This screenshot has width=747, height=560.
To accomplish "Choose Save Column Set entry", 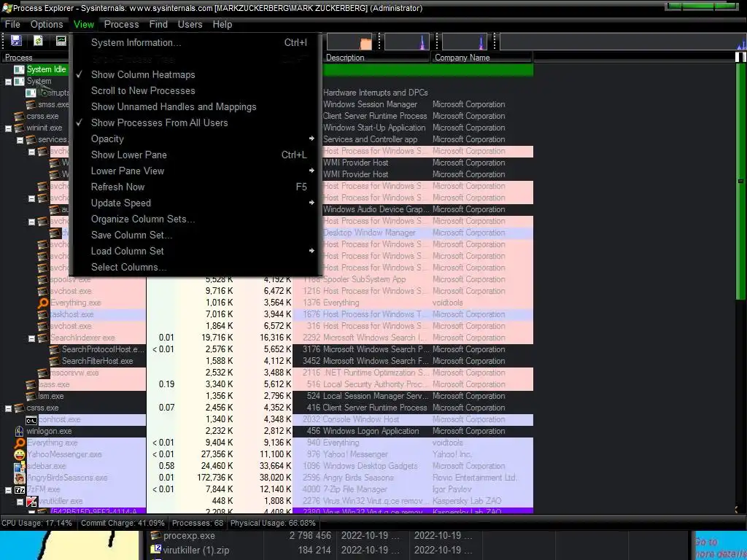I will [194, 236].
